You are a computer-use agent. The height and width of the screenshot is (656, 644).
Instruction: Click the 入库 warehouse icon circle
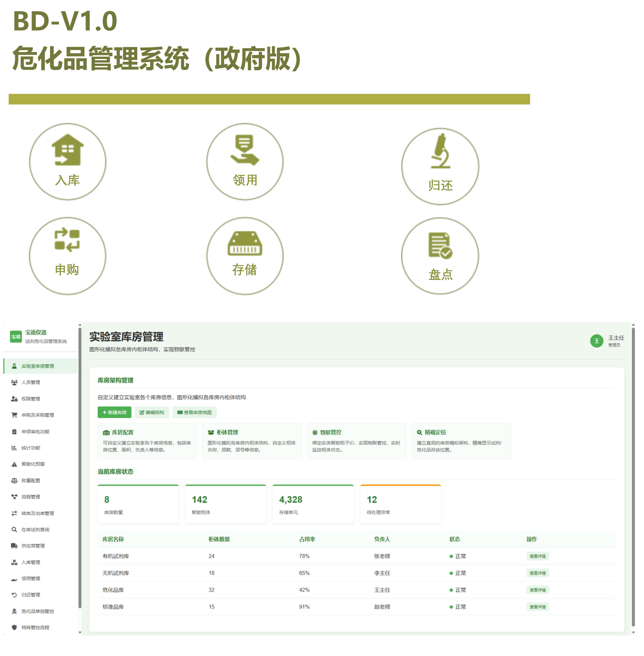tap(68, 162)
